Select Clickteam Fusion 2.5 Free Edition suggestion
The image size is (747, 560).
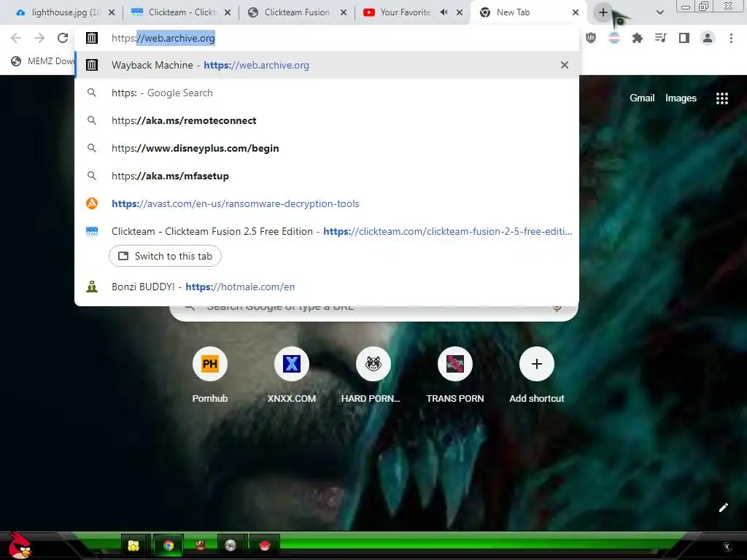(x=327, y=231)
